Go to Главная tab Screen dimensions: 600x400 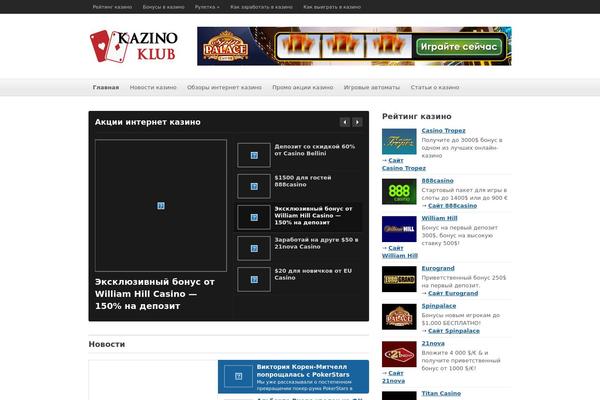pos(106,87)
